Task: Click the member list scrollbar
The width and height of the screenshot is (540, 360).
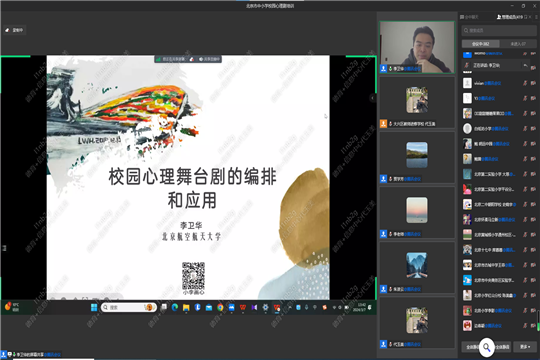Action: pyautogui.click(x=538, y=321)
